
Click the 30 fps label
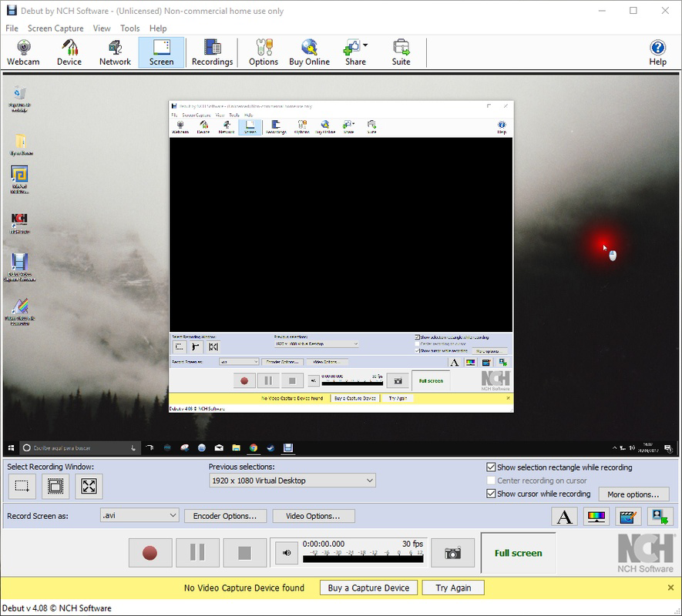point(412,544)
